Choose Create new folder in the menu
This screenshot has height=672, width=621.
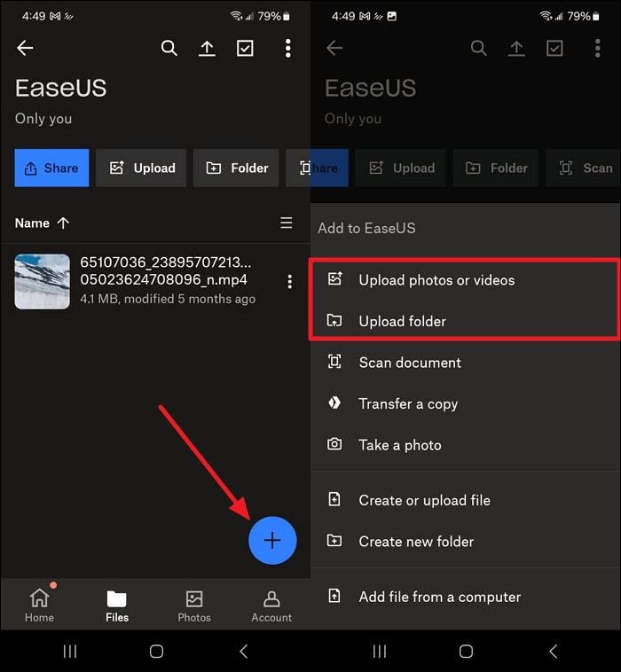415,542
